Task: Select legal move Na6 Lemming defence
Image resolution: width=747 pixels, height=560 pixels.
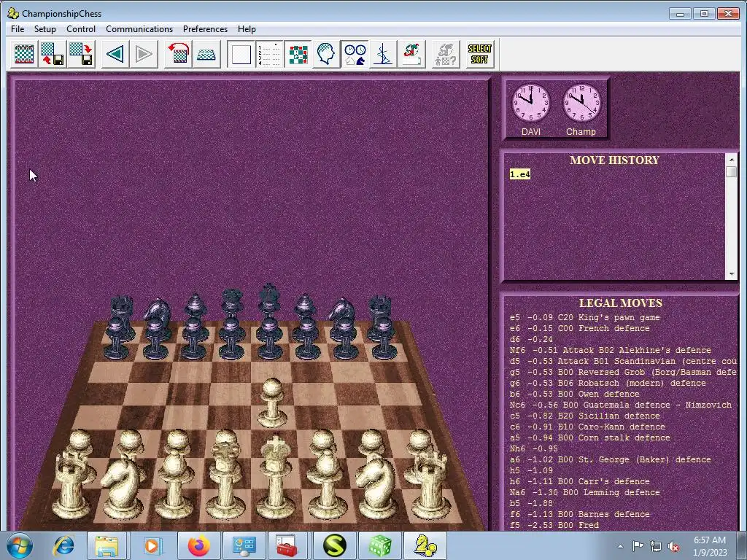Action: [x=584, y=493]
